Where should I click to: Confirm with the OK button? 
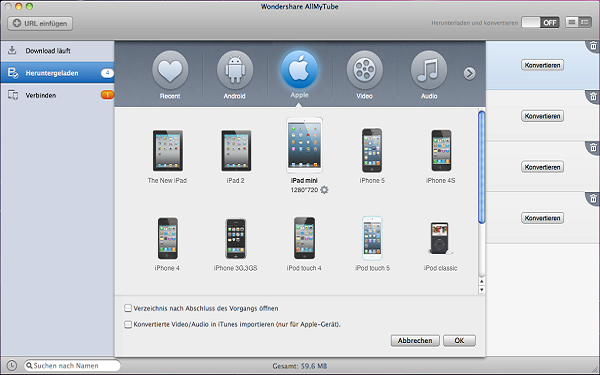(x=459, y=341)
